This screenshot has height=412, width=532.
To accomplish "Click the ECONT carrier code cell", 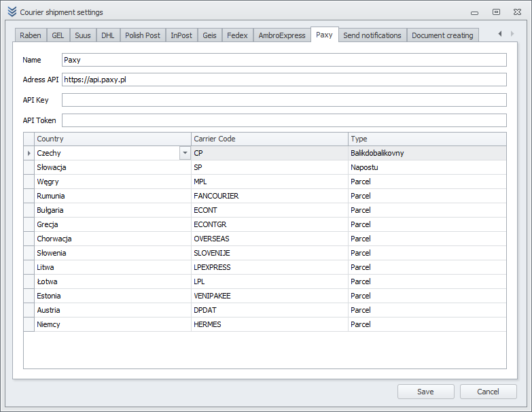I will [x=270, y=210].
